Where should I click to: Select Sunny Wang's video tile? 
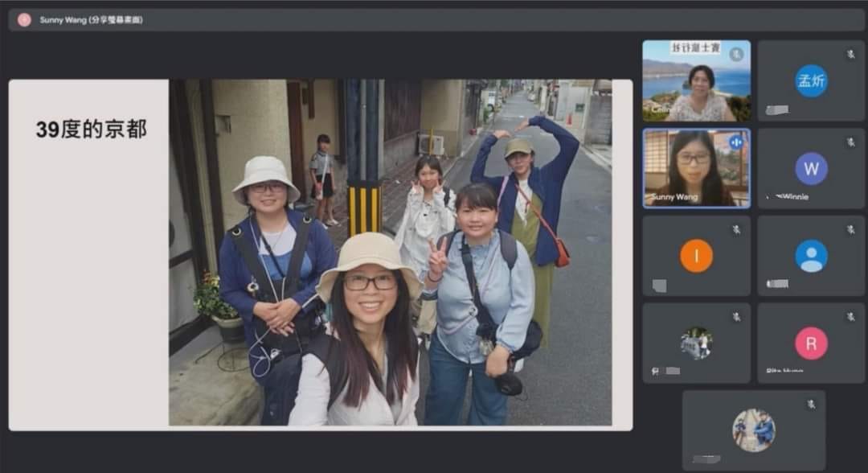point(696,169)
